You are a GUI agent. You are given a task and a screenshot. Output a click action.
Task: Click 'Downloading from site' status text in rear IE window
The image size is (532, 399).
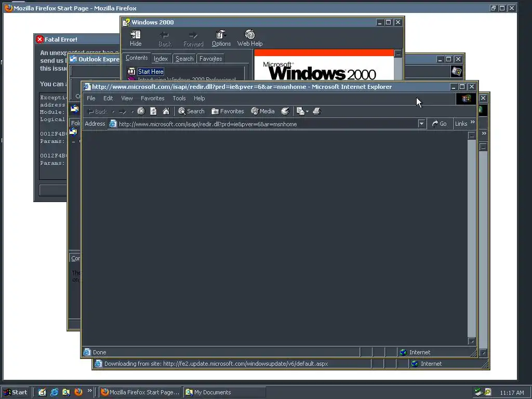point(216,364)
